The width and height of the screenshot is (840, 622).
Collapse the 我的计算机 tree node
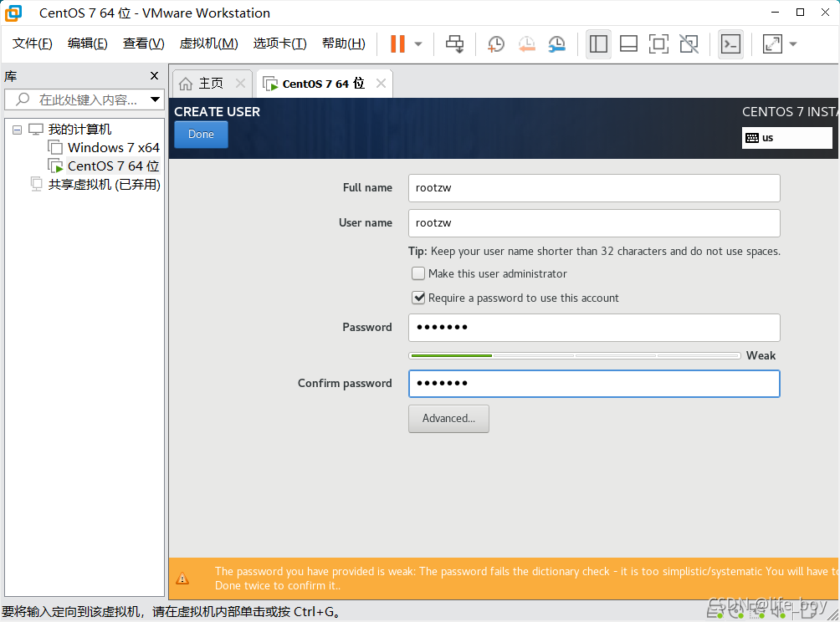point(17,130)
